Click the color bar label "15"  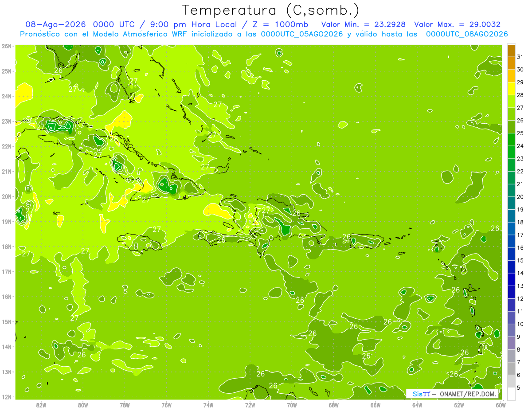520,260
